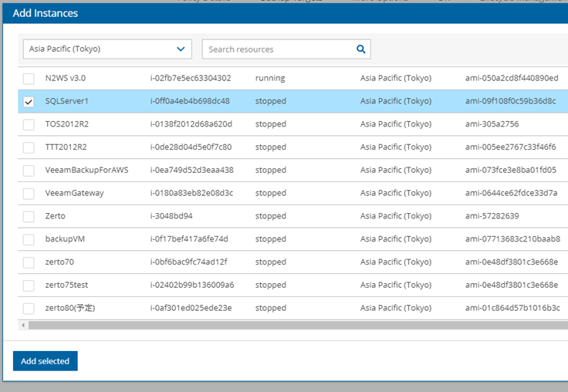Click AMI ami-005ee2767c33f46f6

[x=510, y=147]
